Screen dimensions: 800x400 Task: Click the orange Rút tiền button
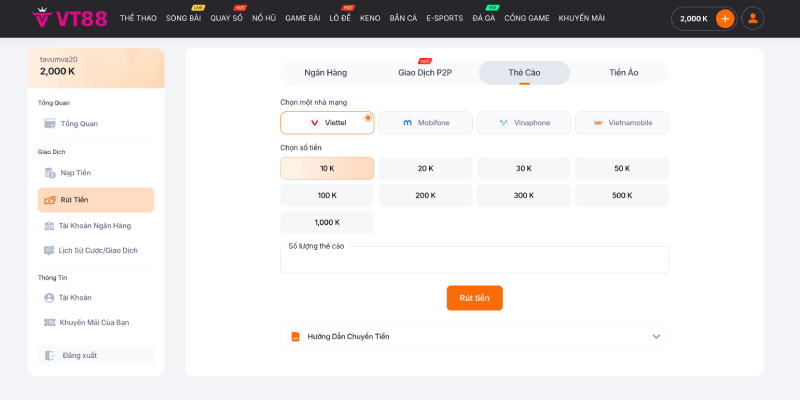[x=474, y=298]
